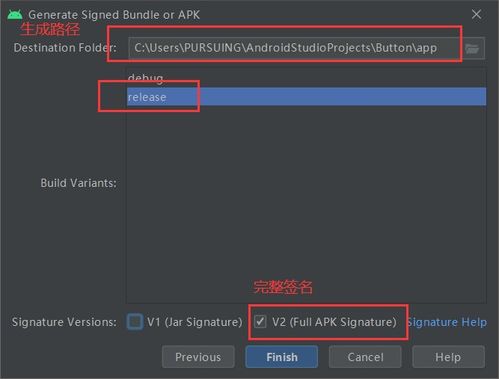
Task: Click the Destination Folder label
Action: tap(65, 48)
